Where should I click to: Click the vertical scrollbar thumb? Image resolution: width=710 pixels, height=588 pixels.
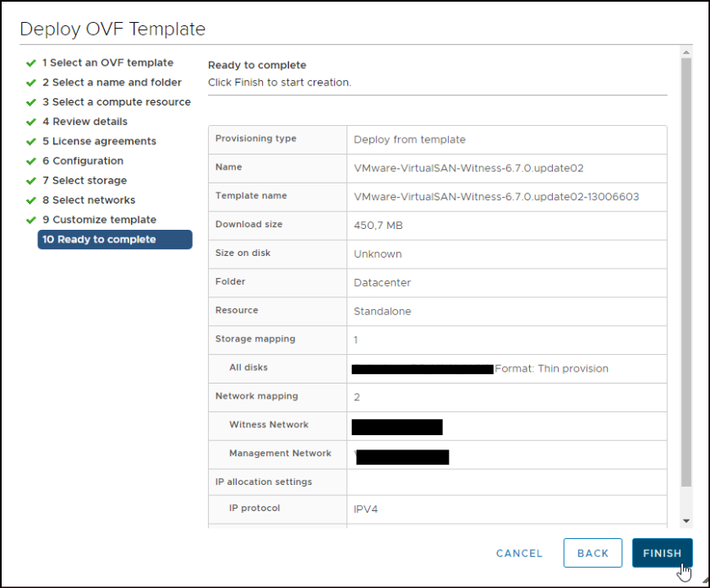click(686, 270)
